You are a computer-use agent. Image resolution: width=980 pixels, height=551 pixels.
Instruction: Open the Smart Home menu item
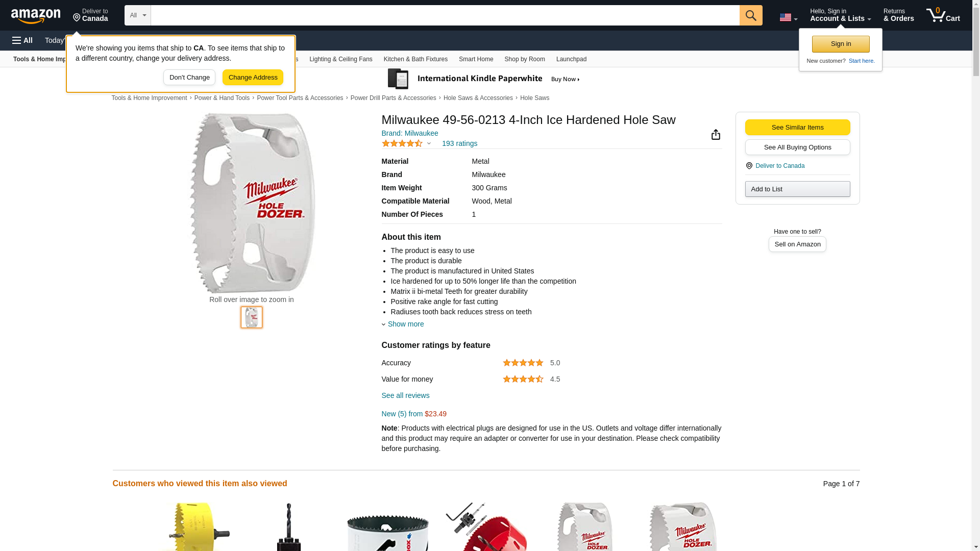[x=476, y=59]
